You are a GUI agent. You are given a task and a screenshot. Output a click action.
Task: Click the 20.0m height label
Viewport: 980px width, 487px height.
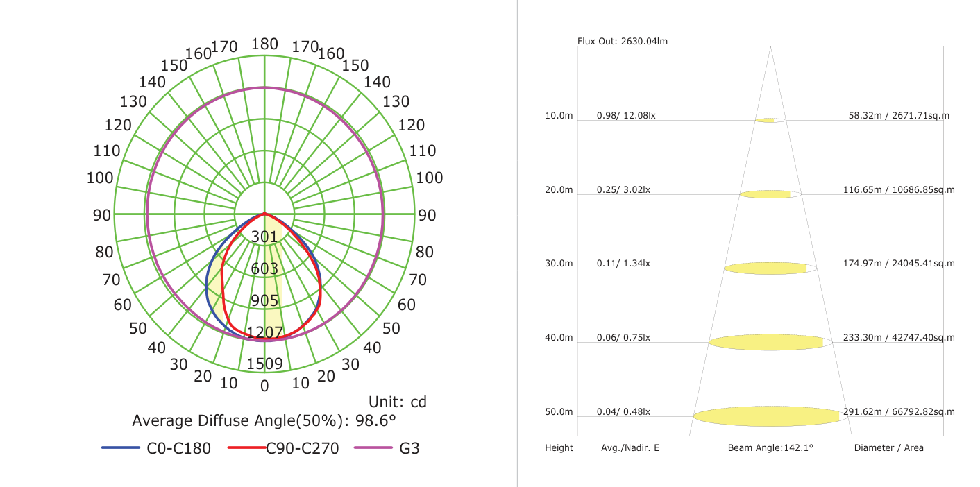pyautogui.click(x=559, y=189)
